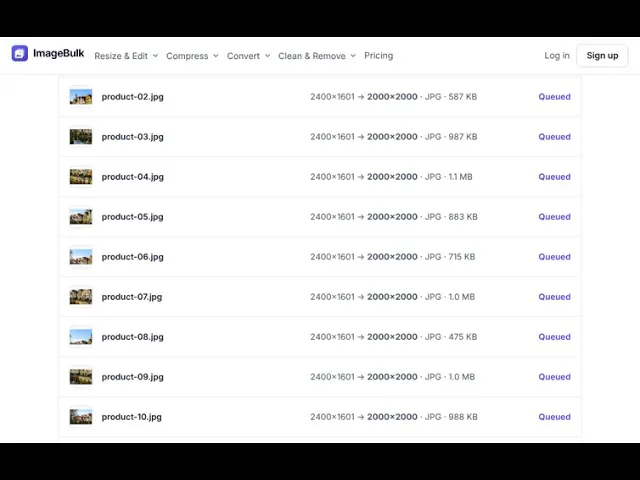Screen dimensions: 640x480
Task: Select the product-04.jpg thumbnail
Action: (81, 177)
